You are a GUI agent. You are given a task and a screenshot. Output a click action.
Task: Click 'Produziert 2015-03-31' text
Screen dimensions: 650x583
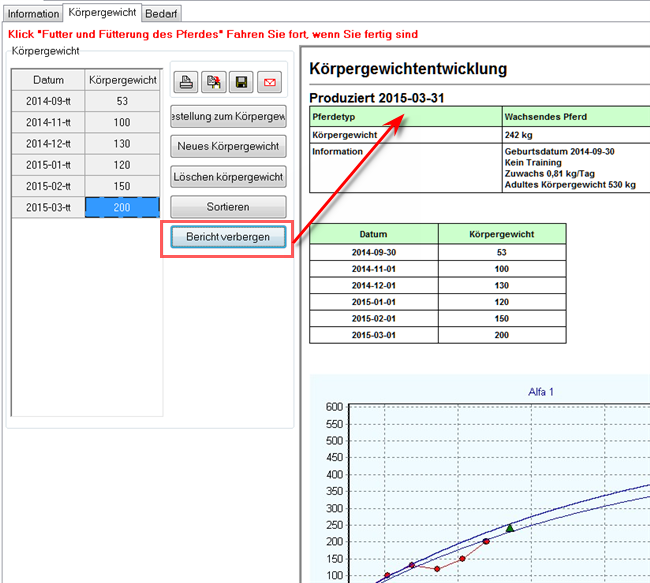(x=377, y=98)
